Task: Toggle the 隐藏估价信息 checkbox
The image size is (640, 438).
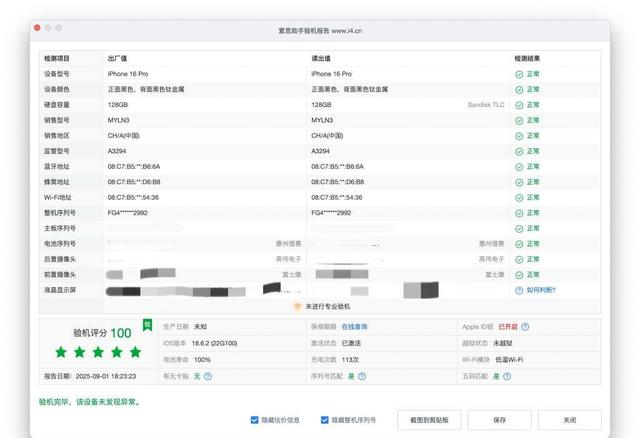Action: point(255,420)
